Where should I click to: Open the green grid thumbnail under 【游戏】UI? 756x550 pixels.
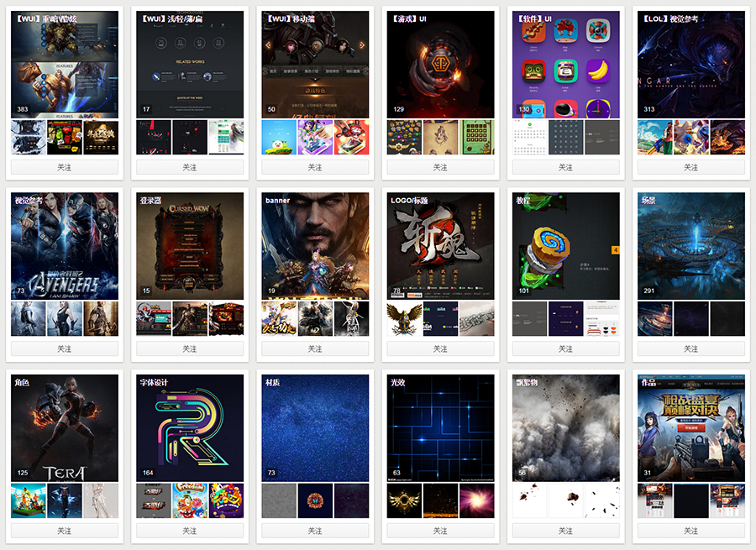click(477, 138)
